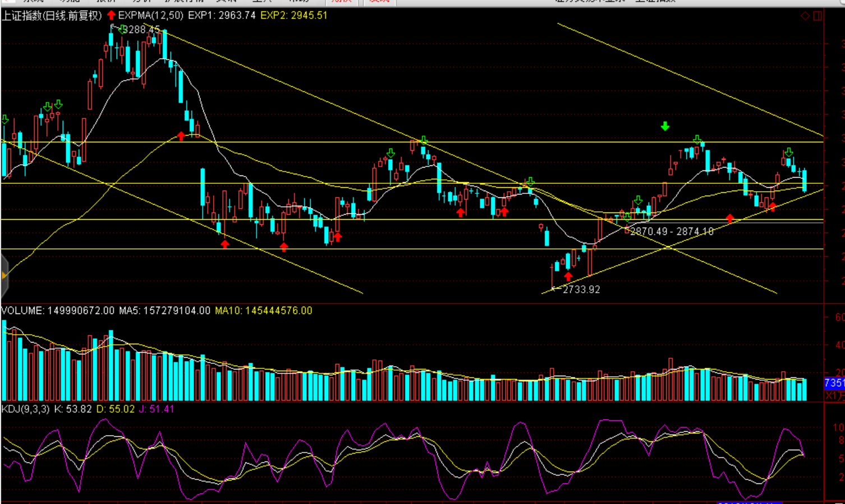Click the MA5 volume average label
The width and height of the screenshot is (845, 504).
point(164,311)
